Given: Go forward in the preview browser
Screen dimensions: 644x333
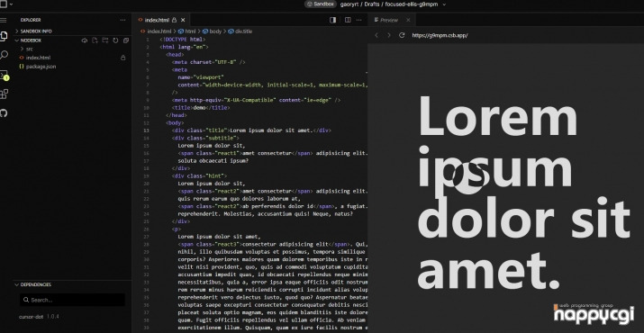Looking at the screenshot, I should (389, 35).
